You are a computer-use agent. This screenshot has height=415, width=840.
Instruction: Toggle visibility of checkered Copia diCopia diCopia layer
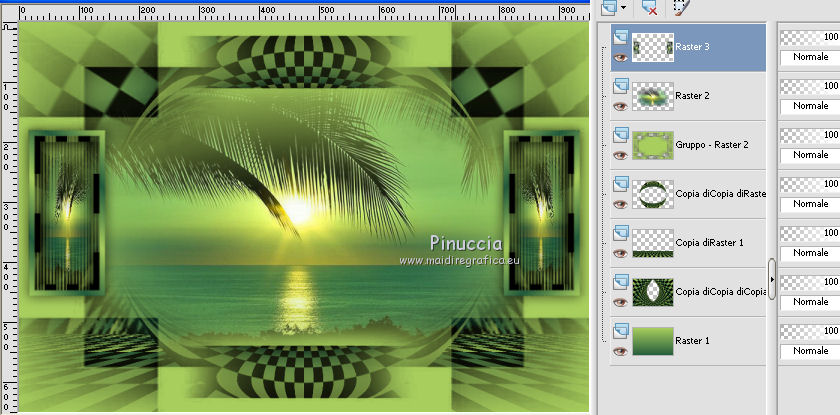[620, 302]
